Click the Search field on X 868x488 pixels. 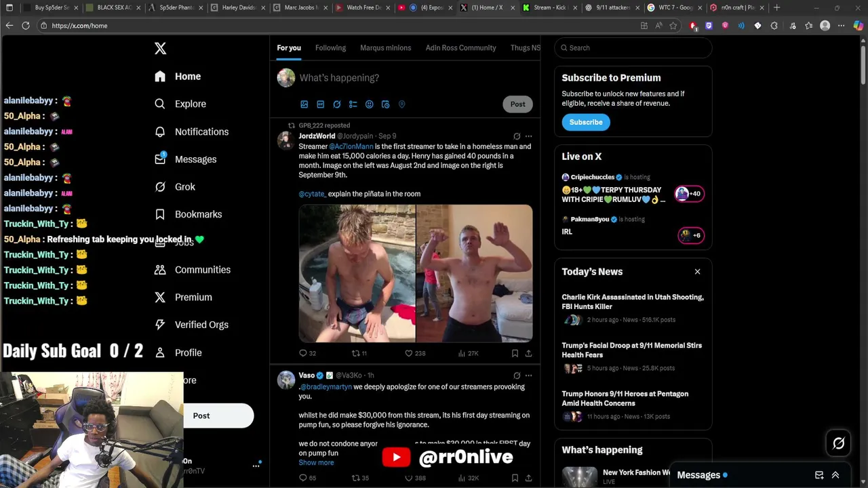pos(633,48)
